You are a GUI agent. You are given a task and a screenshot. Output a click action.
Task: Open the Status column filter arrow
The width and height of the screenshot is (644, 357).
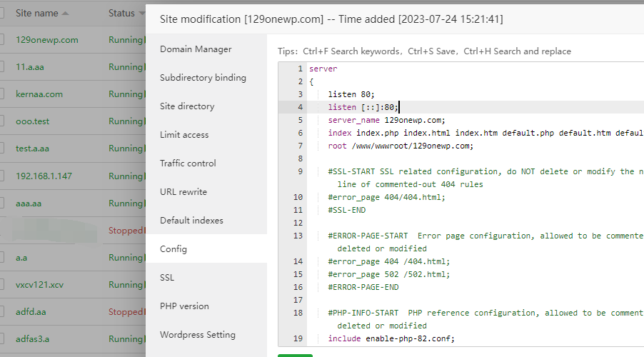pyautogui.click(x=141, y=14)
